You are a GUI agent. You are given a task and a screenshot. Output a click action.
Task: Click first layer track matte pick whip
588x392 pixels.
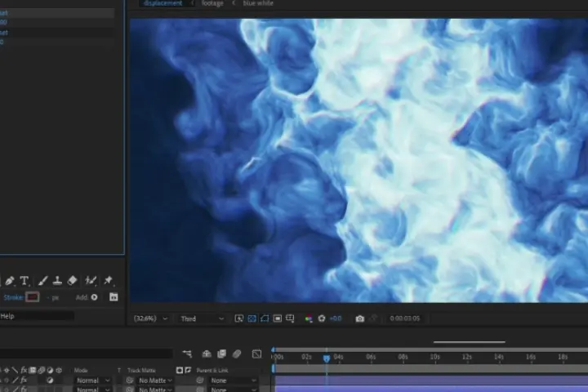[x=130, y=381]
